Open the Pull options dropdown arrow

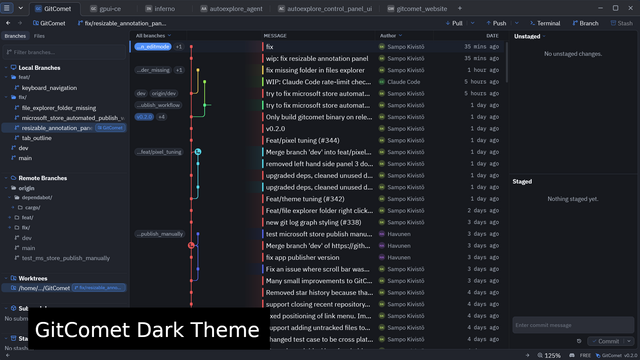(473, 23)
